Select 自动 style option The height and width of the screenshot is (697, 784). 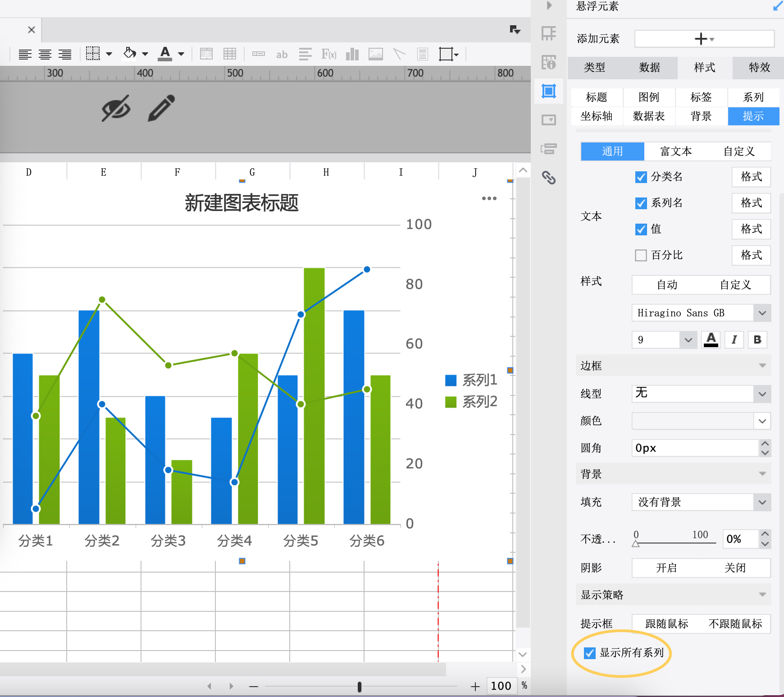point(667,285)
